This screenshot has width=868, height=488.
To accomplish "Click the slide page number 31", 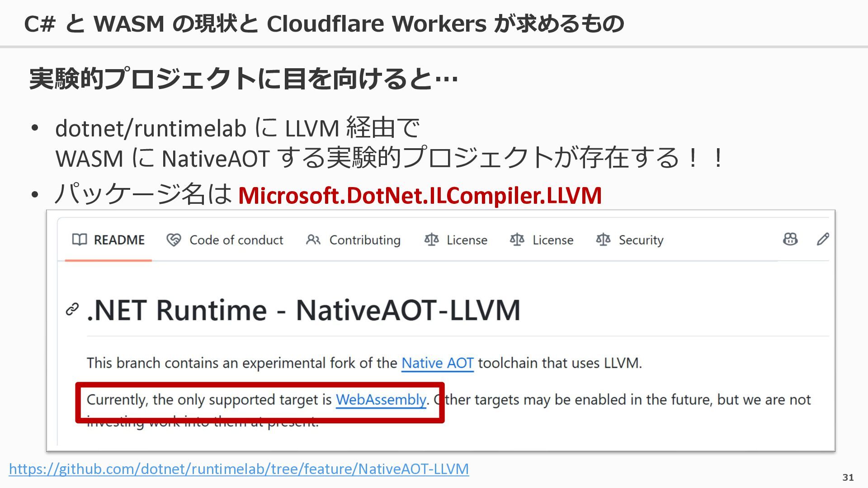I will click(848, 477).
